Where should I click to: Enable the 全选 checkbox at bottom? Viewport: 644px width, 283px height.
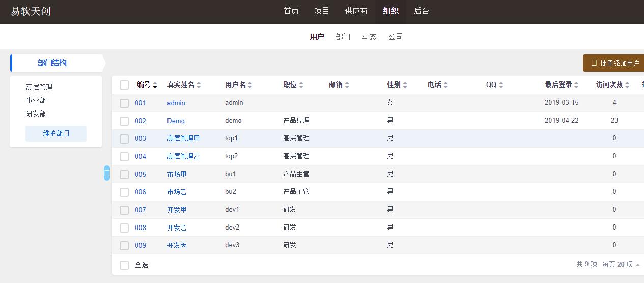coord(124,265)
